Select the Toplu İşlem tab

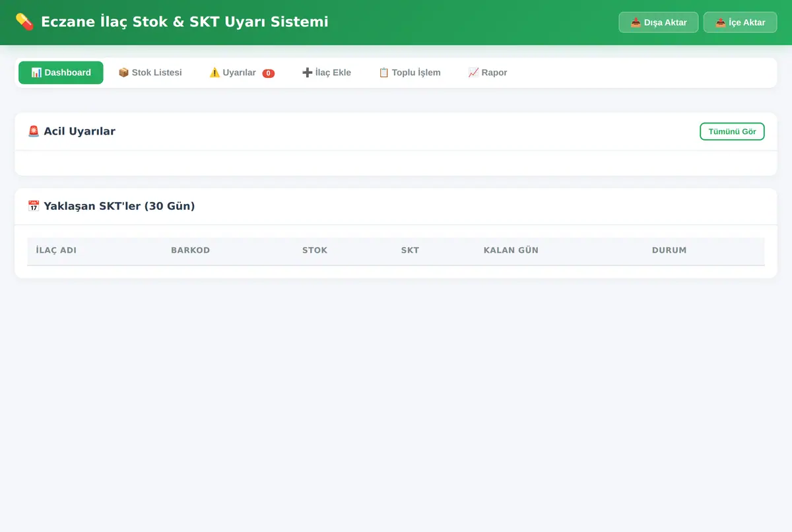click(x=409, y=73)
